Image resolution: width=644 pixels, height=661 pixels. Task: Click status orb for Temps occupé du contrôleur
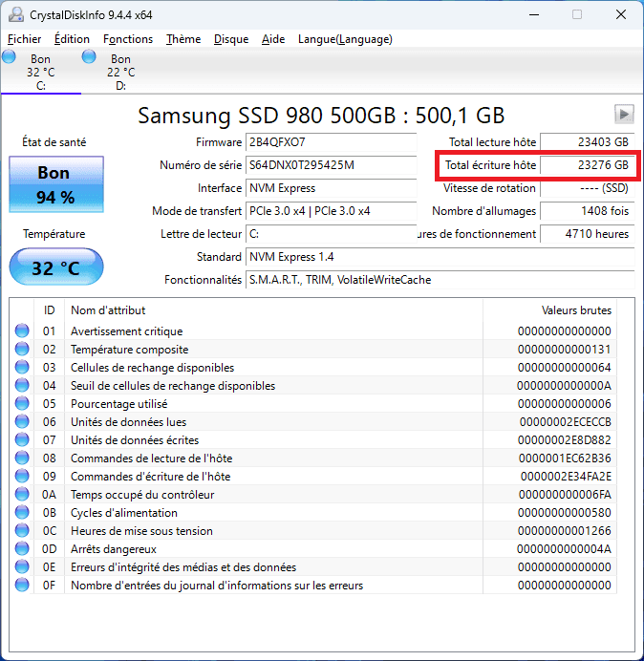pyautogui.click(x=22, y=494)
